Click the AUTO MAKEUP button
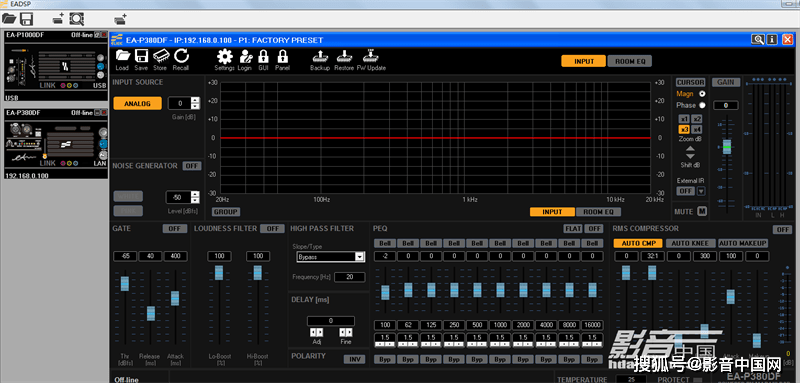 742,243
